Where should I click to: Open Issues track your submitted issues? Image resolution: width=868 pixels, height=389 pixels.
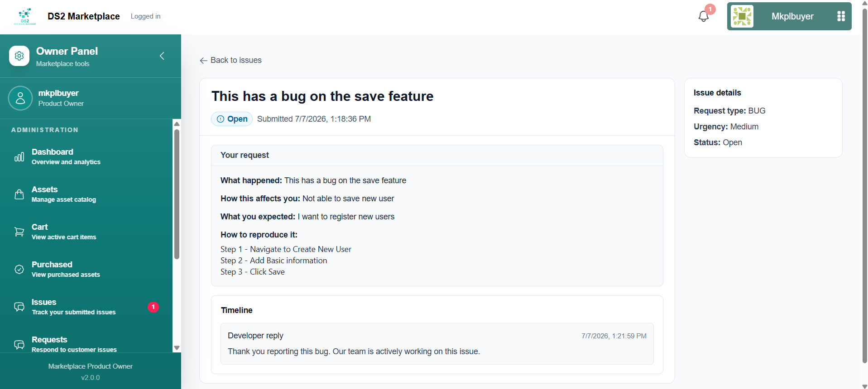pos(86,307)
